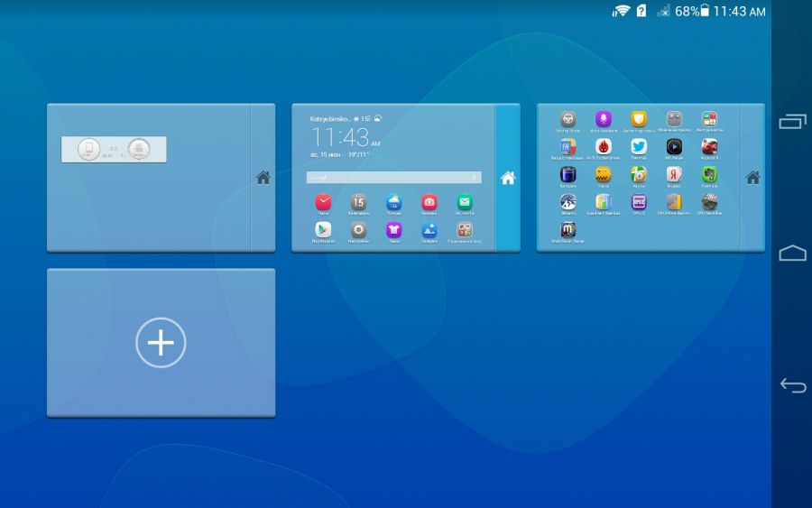Tap the Twitter icon in the apps page
Screen dimensions: 812x508
tap(639, 147)
